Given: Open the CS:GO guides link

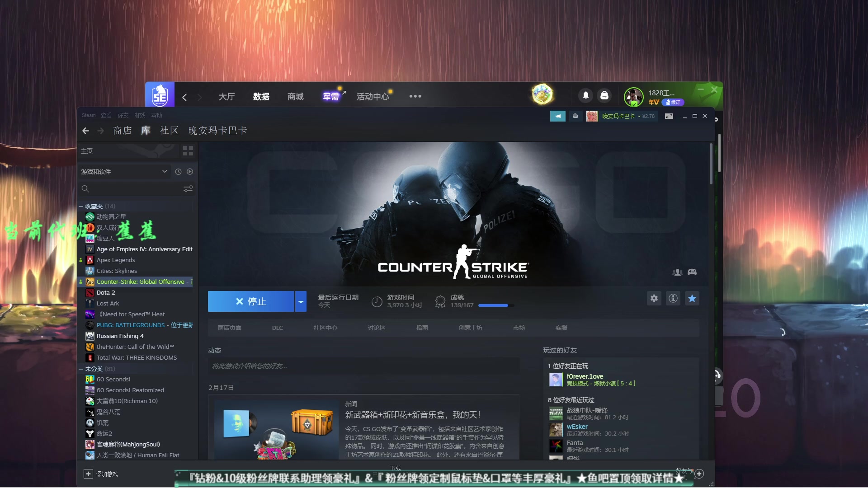Looking at the screenshot, I should tap(422, 328).
